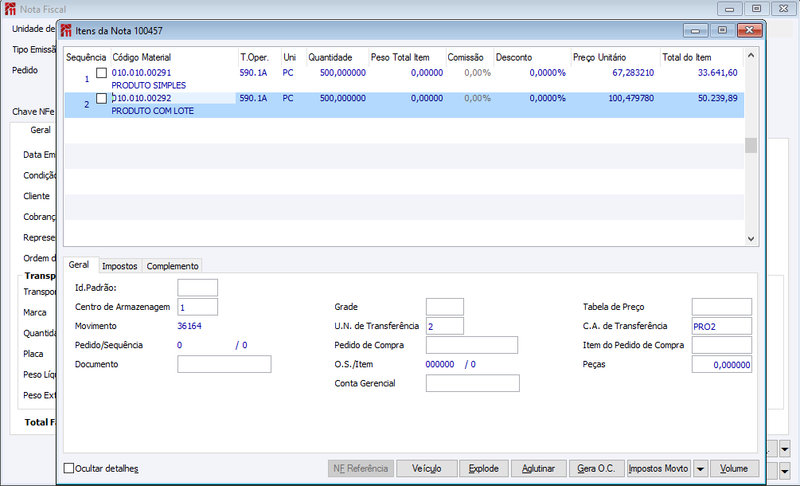Open the Itens da Nota window icon menu

tap(67, 30)
